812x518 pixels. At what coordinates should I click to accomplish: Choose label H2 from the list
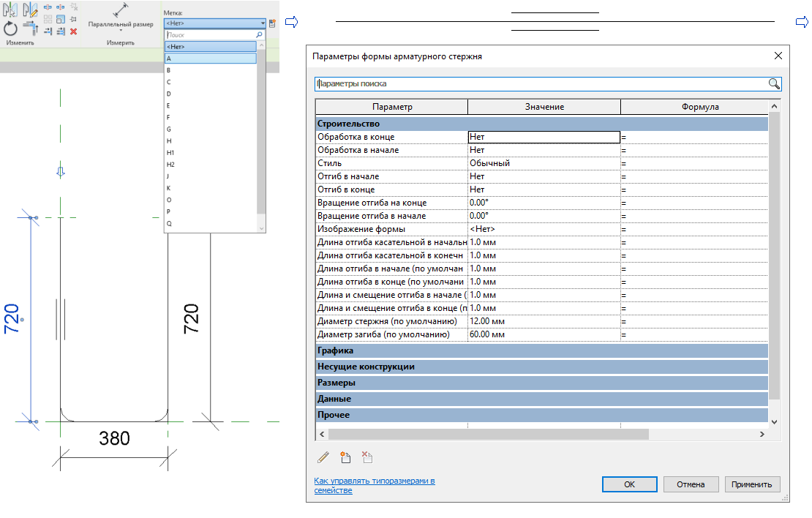pyautogui.click(x=210, y=165)
